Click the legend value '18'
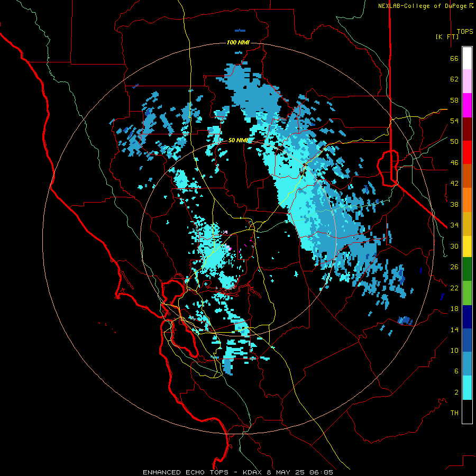This screenshot has width=476, height=476. (454, 309)
